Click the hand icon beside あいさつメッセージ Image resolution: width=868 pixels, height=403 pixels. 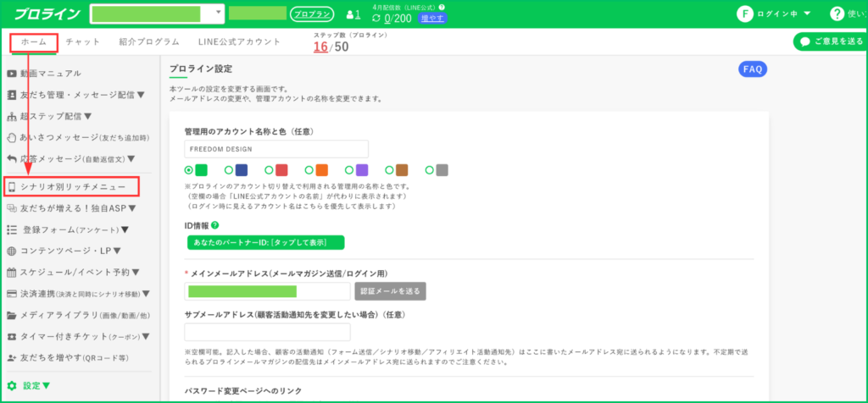(12, 137)
